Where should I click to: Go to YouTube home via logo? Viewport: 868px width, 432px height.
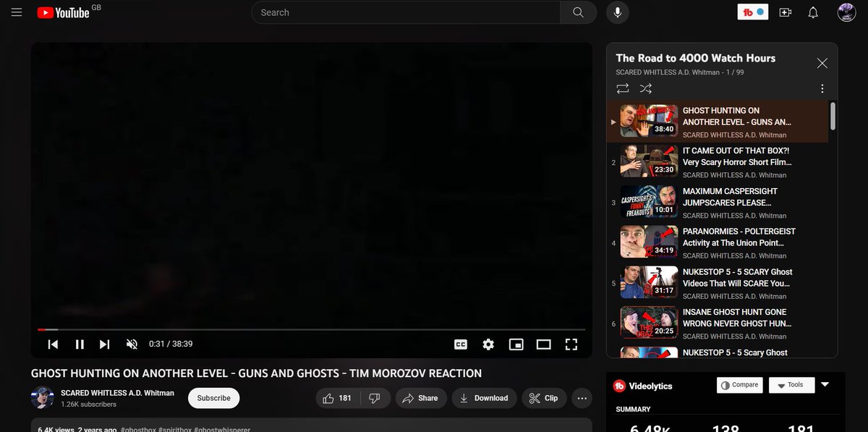click(x=64, y=12)
